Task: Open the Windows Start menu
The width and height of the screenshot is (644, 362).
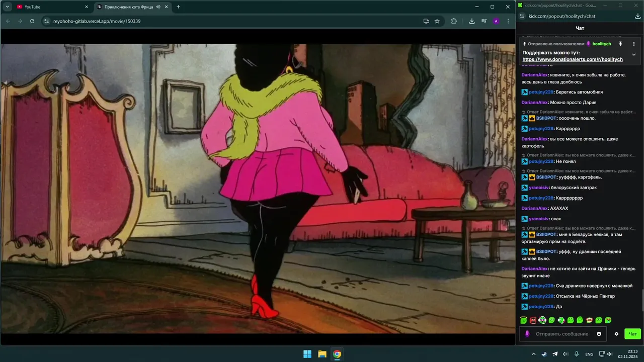Action: click(307, 354)
